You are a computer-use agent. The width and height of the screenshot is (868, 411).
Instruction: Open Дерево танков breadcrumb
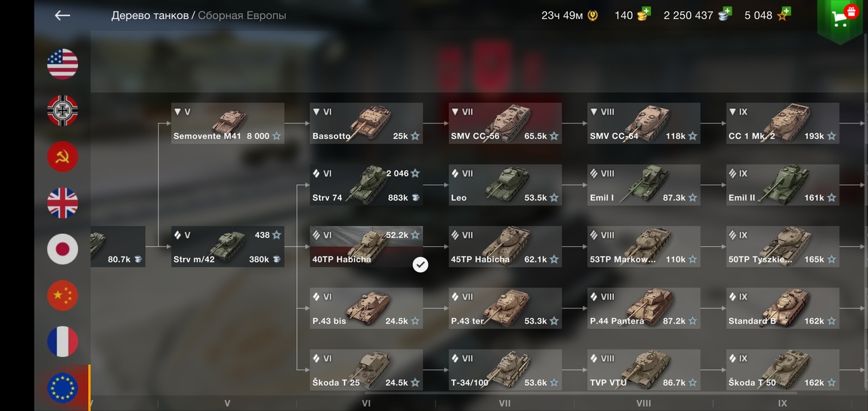tap(150, 15)
